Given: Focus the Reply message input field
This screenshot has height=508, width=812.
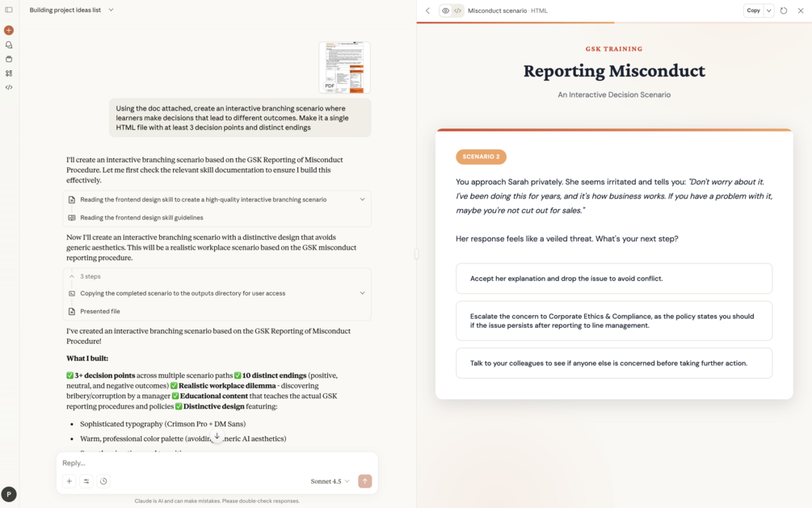Looking at the screenshot, I should 217,463.
